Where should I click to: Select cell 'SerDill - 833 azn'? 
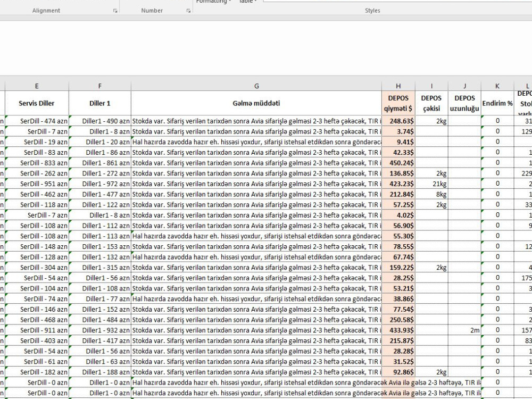coord(37,163)
